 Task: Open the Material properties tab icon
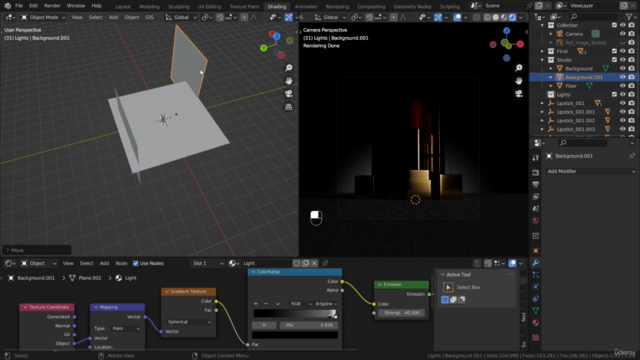(x=536, y=322)
